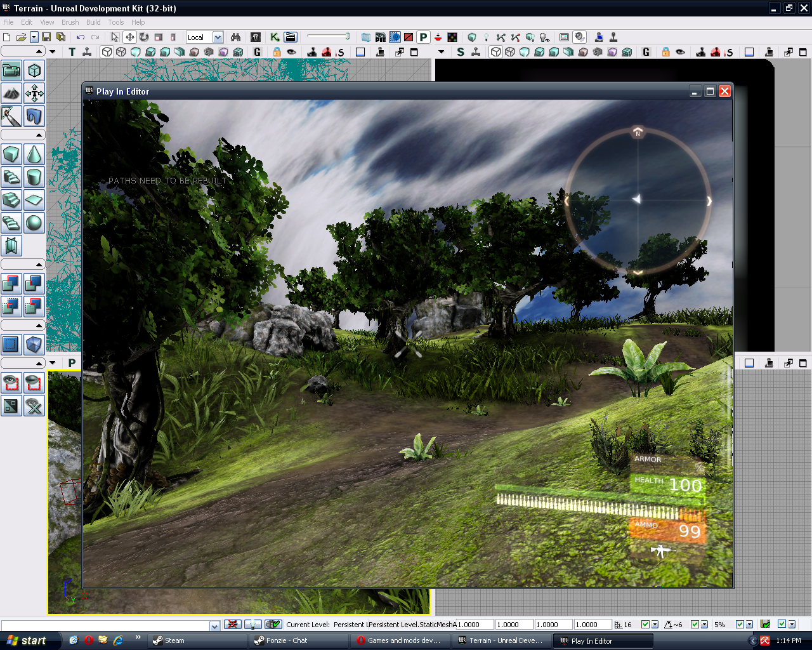Open the File menu

(x=8, y=22)
